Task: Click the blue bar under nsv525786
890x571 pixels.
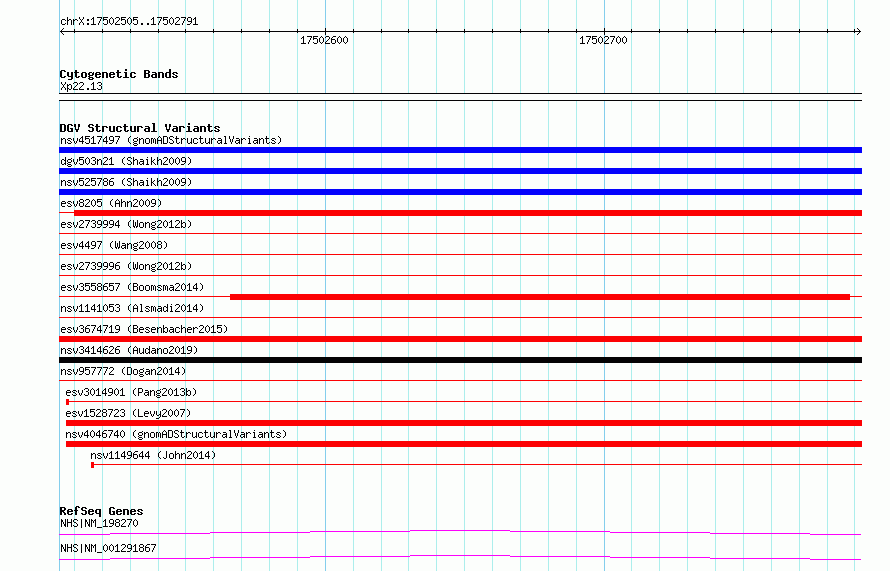Action: (460, 192)
